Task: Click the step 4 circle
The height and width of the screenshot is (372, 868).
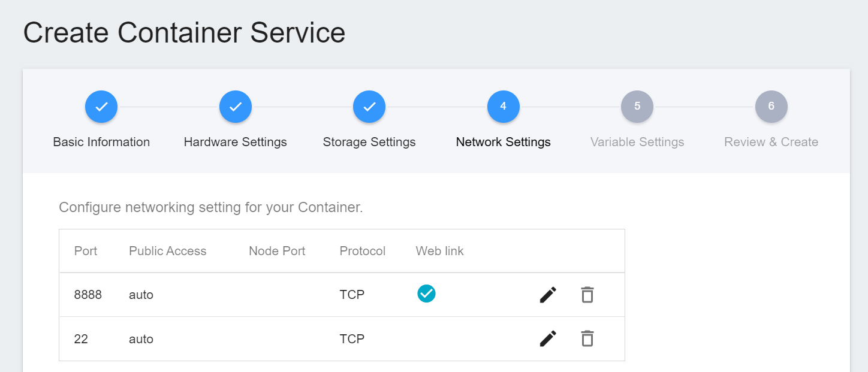Action: [x=504, y=107]
